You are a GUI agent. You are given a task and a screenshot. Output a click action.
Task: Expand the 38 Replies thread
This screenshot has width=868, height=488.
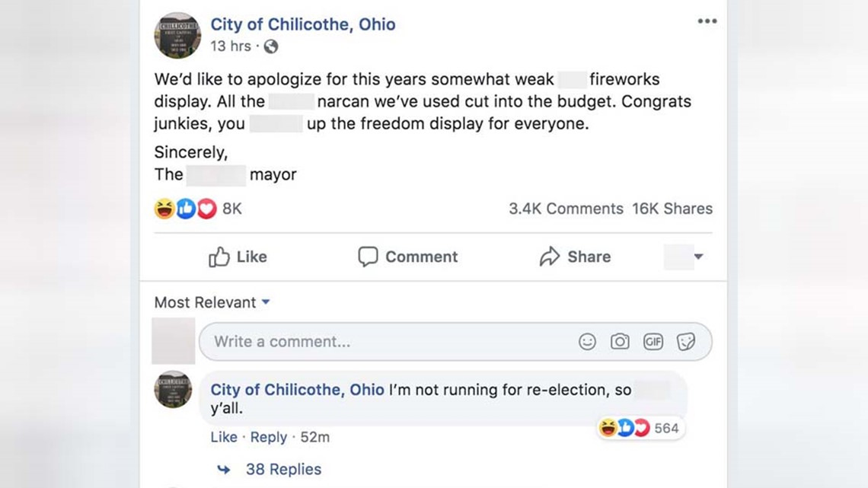point(270,469)
